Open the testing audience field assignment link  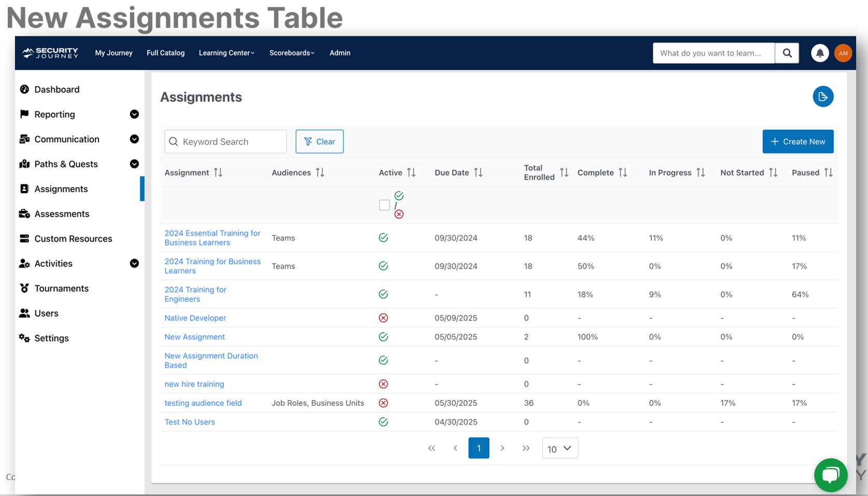(x=203, y=403)
